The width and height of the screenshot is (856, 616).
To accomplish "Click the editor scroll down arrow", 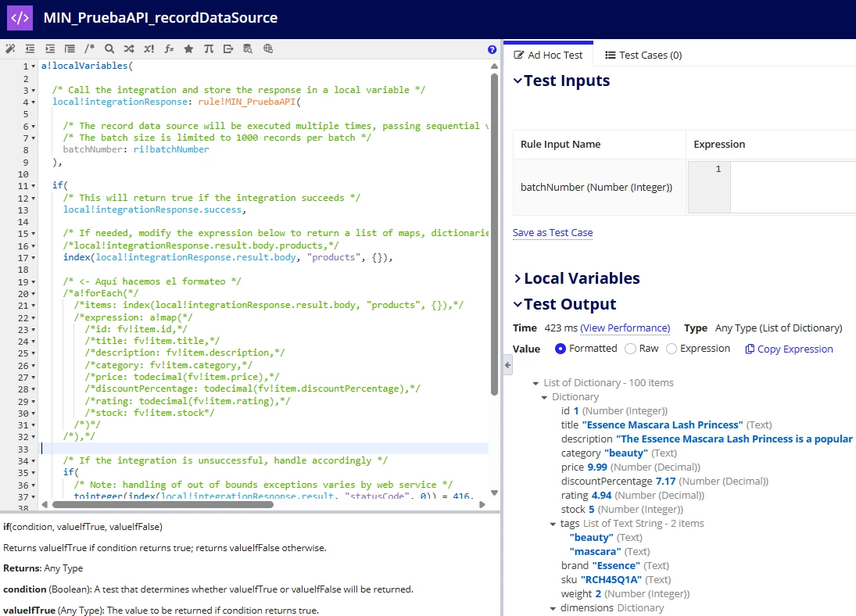I will (494, 492).
